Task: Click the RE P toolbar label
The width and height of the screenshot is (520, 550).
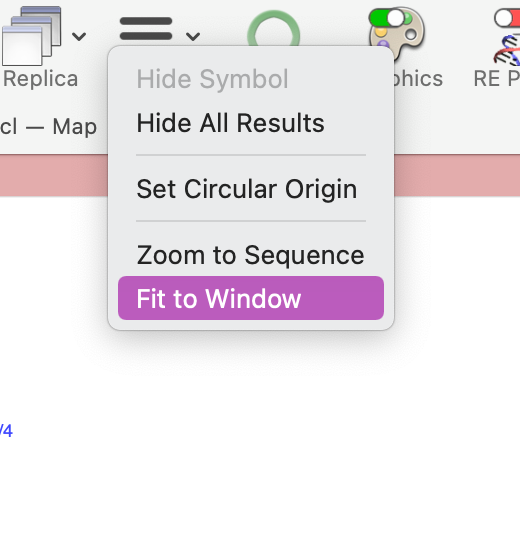Action: (x=496, y=79)
